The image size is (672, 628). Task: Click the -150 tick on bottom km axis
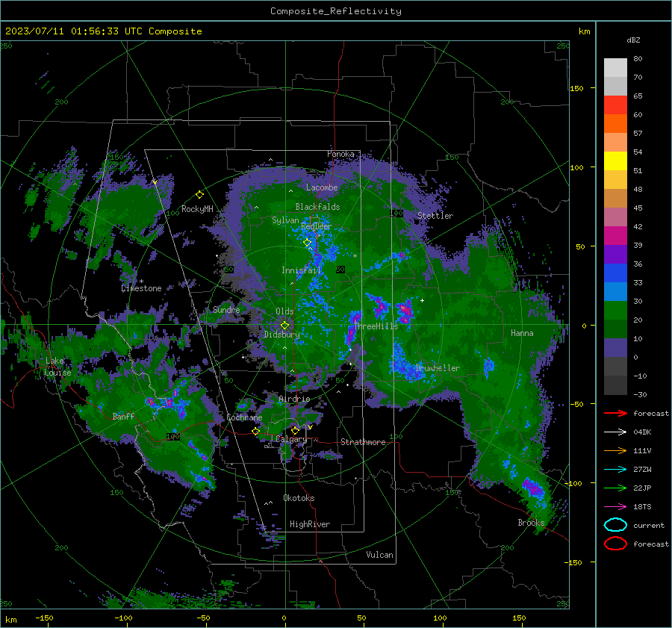coord(44,618)
